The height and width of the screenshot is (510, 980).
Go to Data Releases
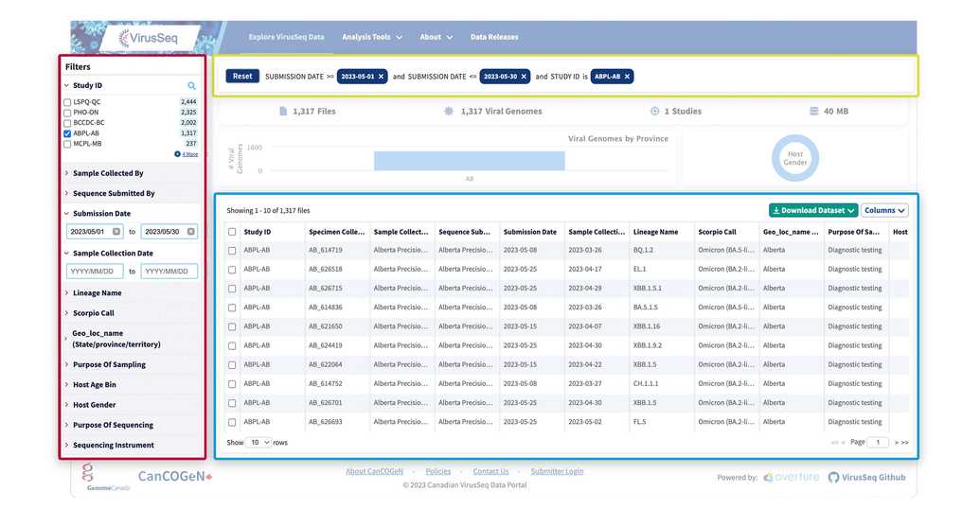pos(494,37)
